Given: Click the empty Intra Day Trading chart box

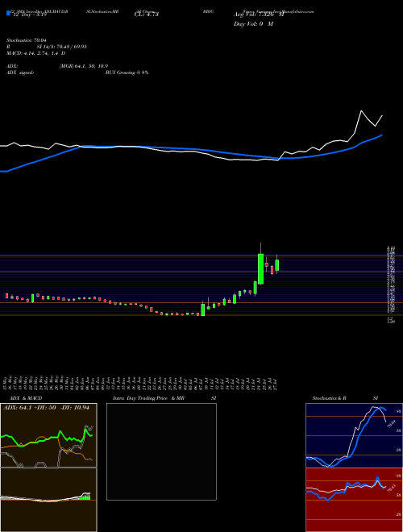Looking at the screenshot, I should (x=161, y=451).
